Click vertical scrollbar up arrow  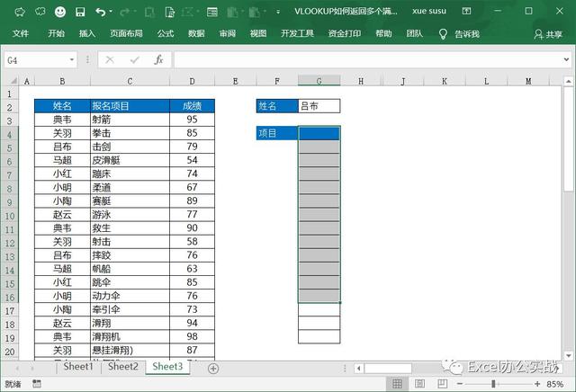(x=568, y=81)
